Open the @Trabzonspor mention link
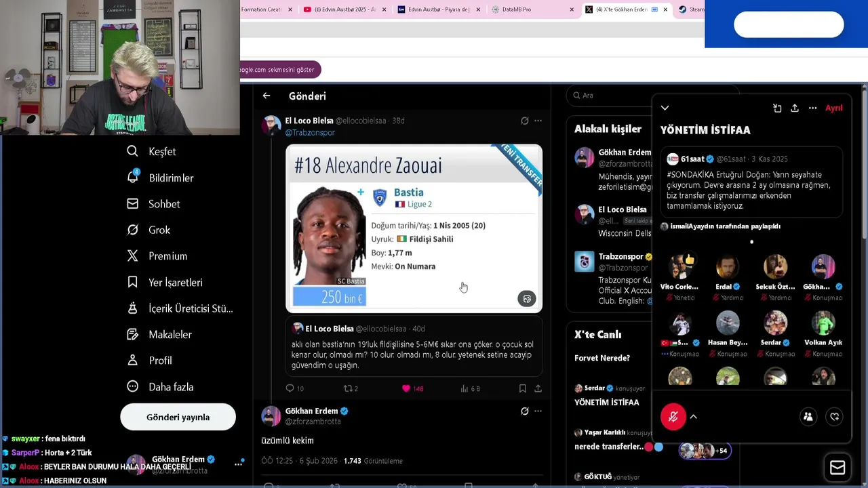 click(310, 133)
